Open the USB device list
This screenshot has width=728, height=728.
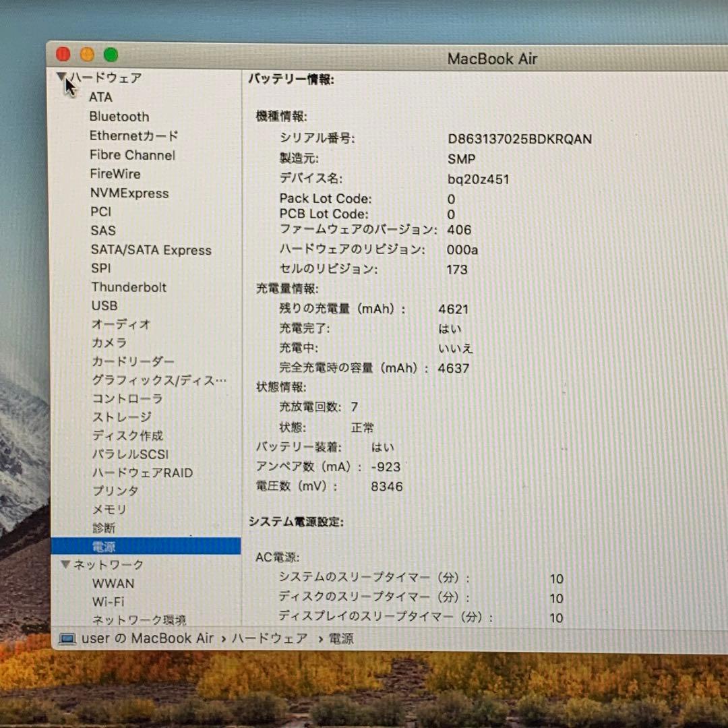click(x=103, y=305)
